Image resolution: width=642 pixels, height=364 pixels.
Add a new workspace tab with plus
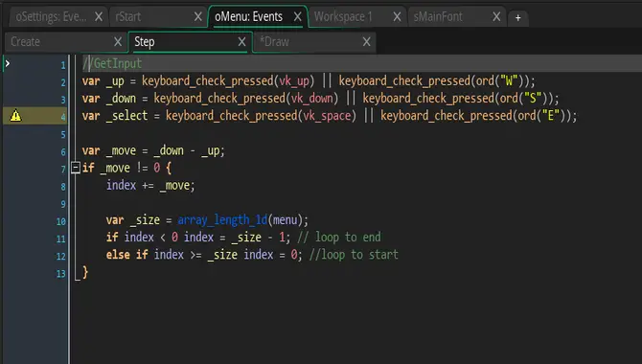[518, 18]
